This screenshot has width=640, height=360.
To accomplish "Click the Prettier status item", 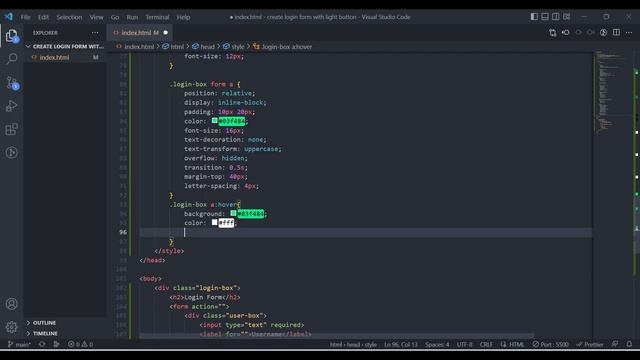I will (590, 344).
